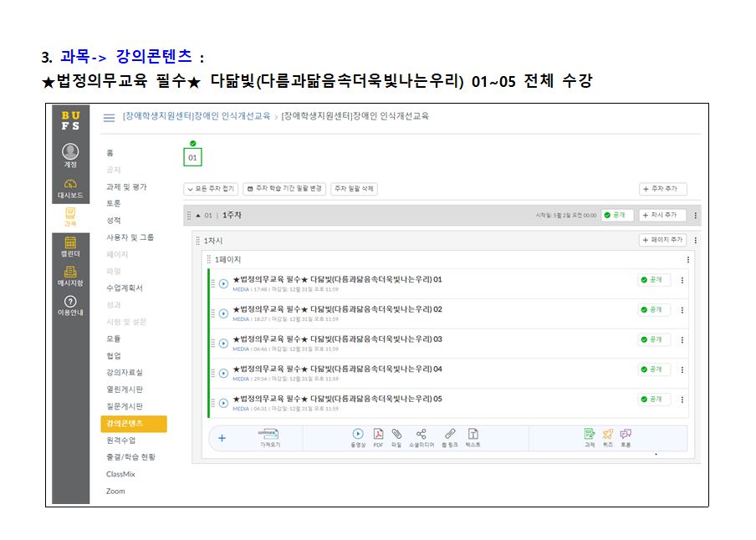Open 출결/학습 현황 in the course menu
Viewport: 756px width, 540px height.
[130, 457]
